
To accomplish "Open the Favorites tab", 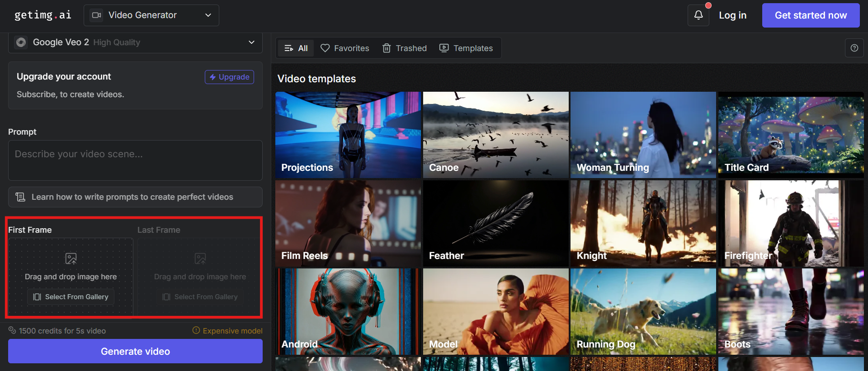I will (345, 48).
